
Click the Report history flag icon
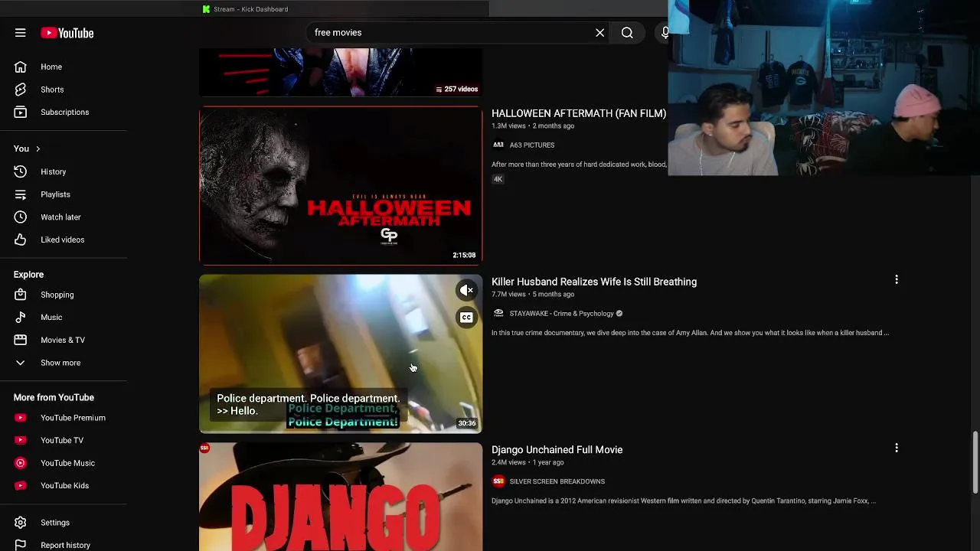coord(21,545)
